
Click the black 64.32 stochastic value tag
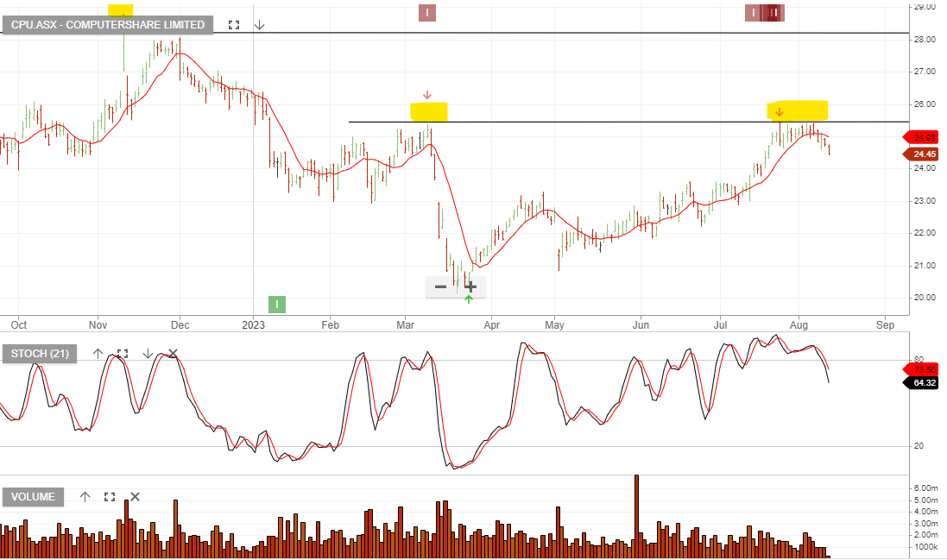[922, 382]
